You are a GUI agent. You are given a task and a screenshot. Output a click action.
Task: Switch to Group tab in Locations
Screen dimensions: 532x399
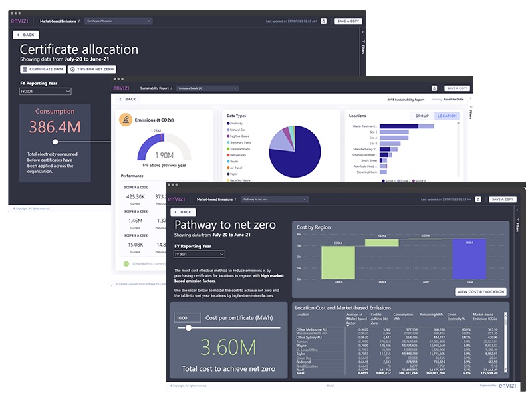pos(422,116)
